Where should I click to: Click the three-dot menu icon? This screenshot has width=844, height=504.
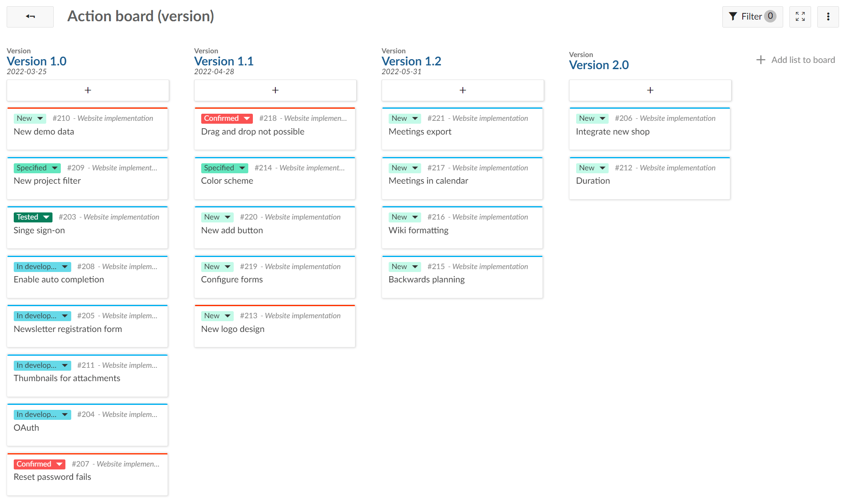tap(828, 17)
